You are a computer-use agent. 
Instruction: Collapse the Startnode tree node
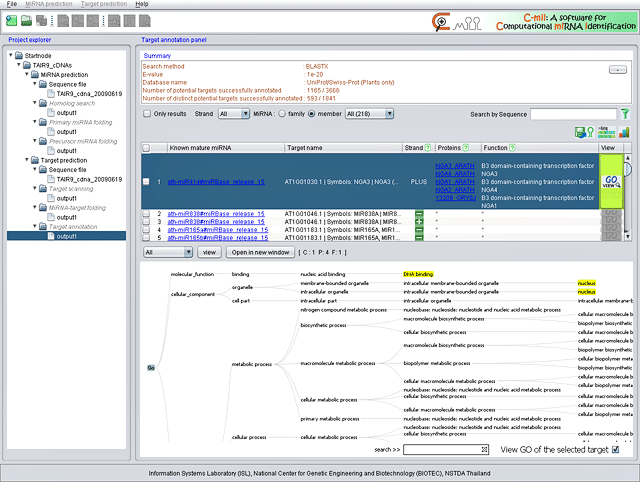click(11, 55)
